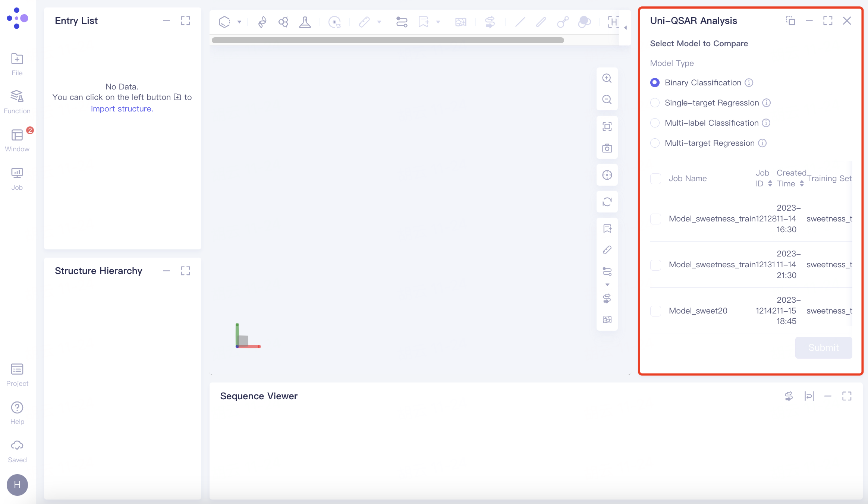The width and height of the screenshot is (868, 504).
Task: Select Single-target Regression model type
Action: pos(655,103)
